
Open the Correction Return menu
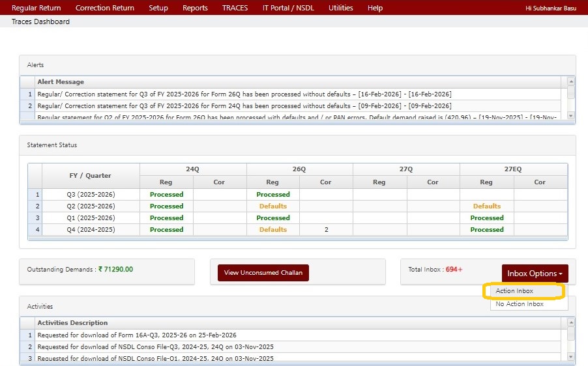pos(105,8)
